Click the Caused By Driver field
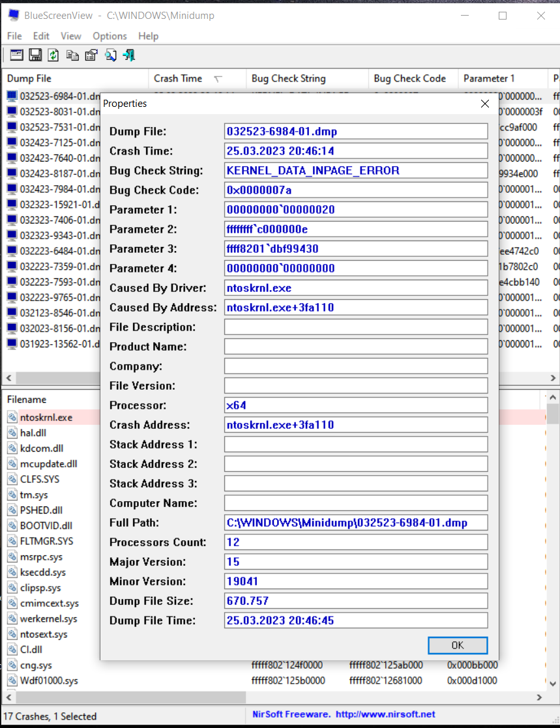The height and width of the screenshot is (728, 560). [356, 288]
